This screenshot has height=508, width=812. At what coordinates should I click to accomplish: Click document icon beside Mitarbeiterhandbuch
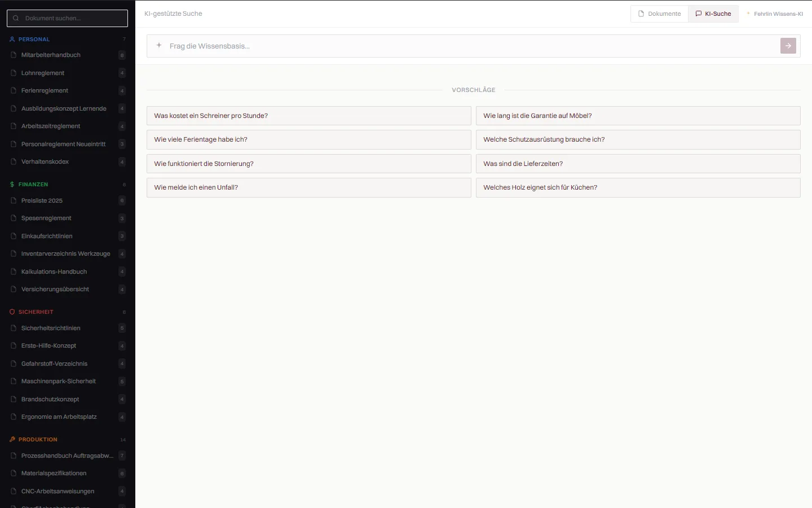click(x=14, y=55)
